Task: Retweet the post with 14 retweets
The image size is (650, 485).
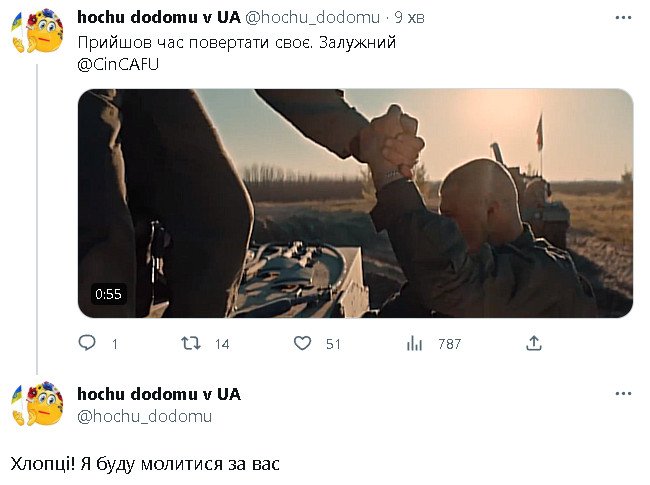Action: (191, 343)
